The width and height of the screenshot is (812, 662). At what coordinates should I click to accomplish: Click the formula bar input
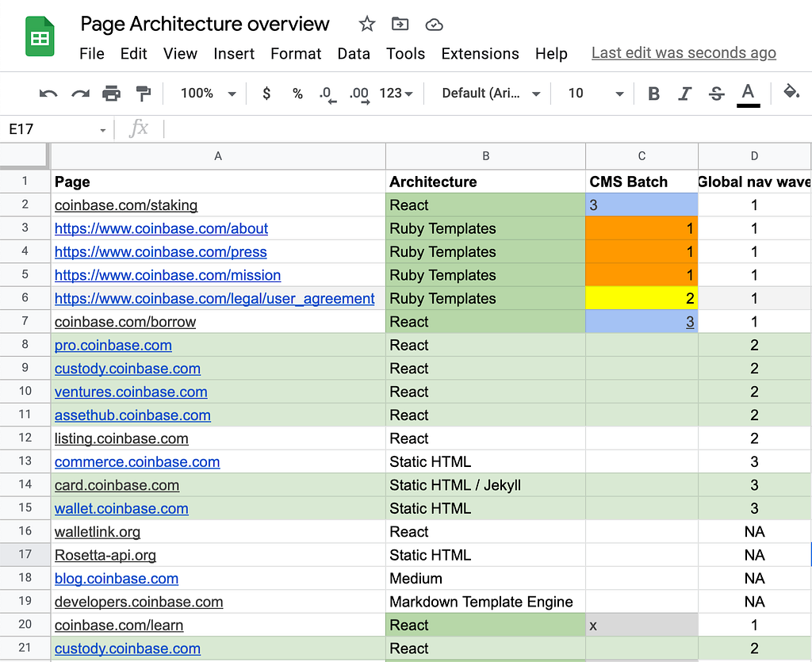click(487, 129)
